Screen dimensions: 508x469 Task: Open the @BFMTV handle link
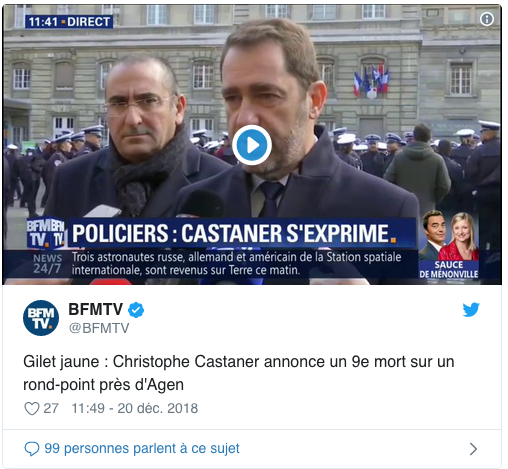coord(99,328)
